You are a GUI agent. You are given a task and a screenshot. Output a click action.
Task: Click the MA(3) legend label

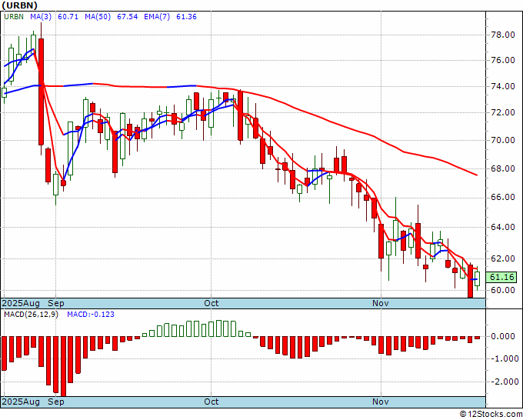pos(41,17)
